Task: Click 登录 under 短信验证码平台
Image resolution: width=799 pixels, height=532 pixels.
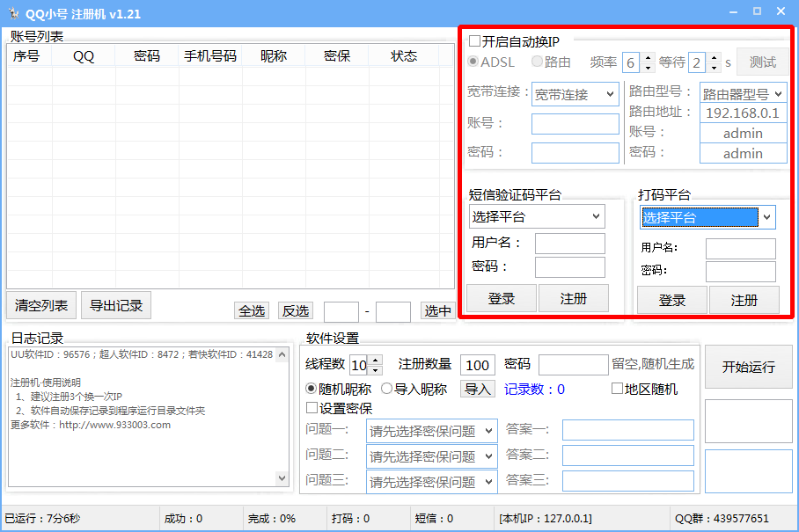Action: pyautogui.click(x=502, y=298)
